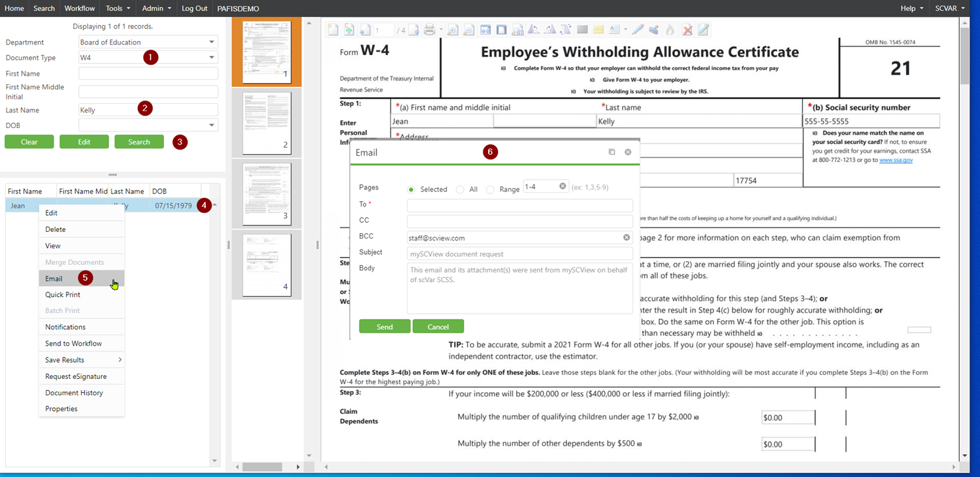The height and width of the screenshot is (477, 980).
Task: Open page 3 thumbnail
Action: (x=267, y=194)
